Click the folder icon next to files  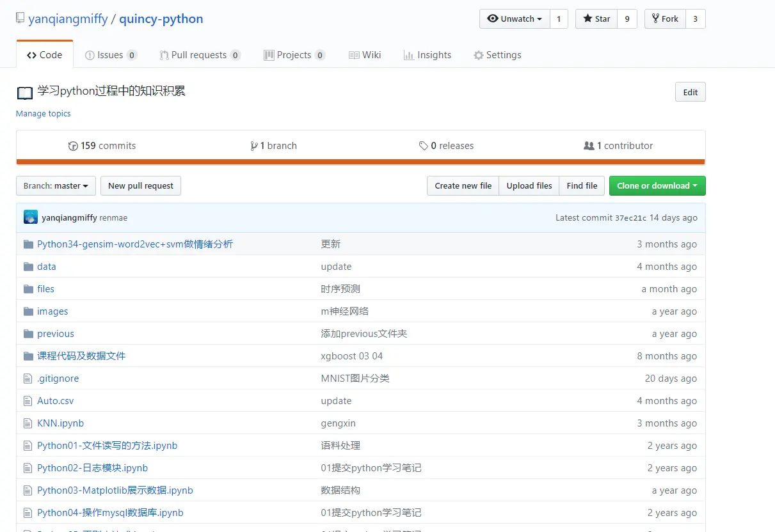tap(28, 289)
